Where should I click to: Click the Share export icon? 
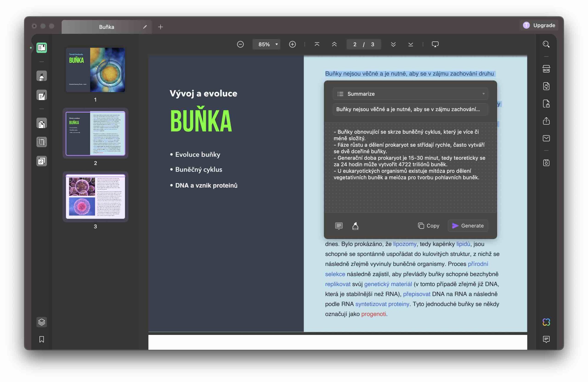[546, 121]
